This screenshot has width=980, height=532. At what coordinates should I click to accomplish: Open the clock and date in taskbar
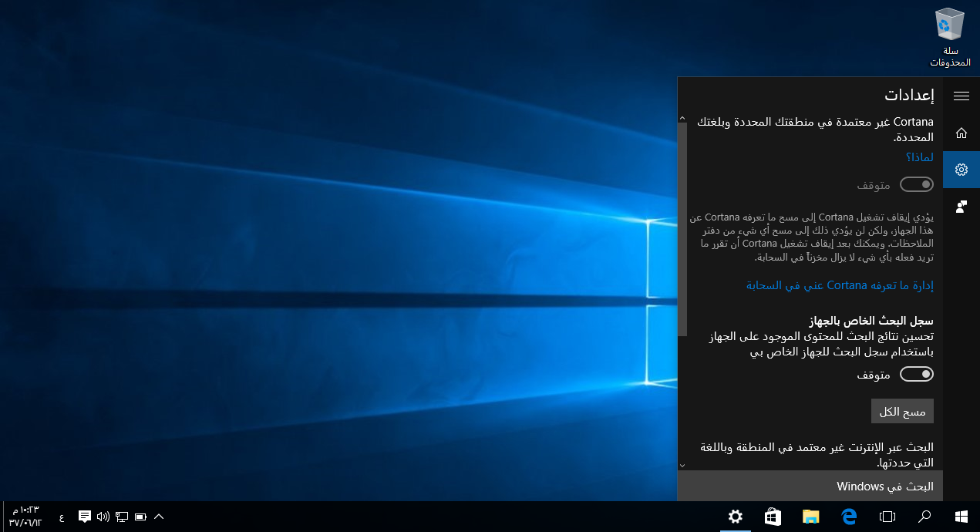pyautogui.click(x=25, y=517)
